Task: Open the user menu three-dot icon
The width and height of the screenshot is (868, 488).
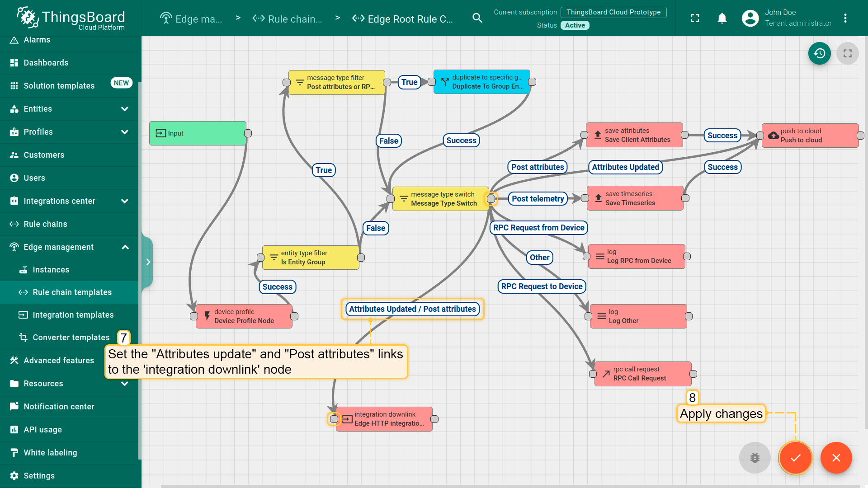Action: click(845, 18)
